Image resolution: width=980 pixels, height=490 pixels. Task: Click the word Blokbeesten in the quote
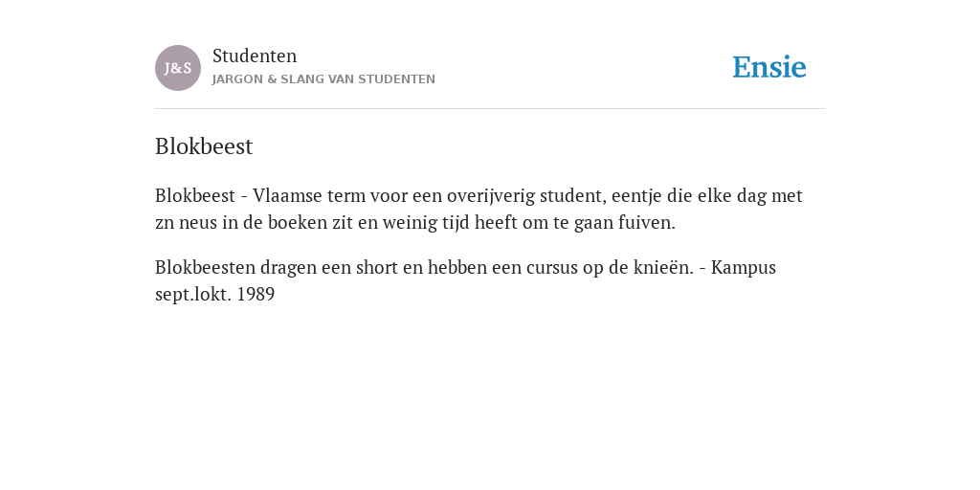click(x=205, y=268)
